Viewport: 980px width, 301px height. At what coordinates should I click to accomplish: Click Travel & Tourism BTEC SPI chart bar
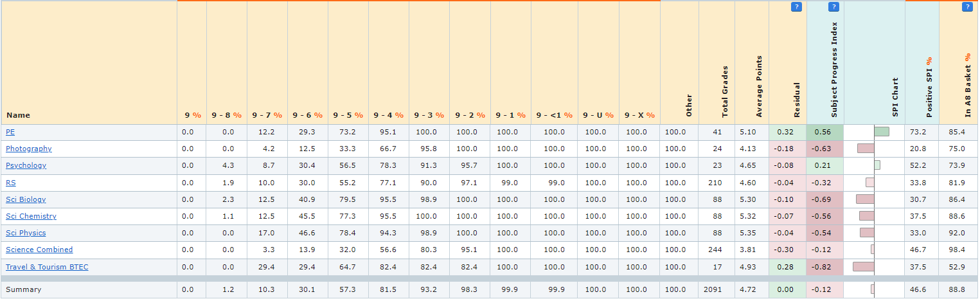pos(864,267)
